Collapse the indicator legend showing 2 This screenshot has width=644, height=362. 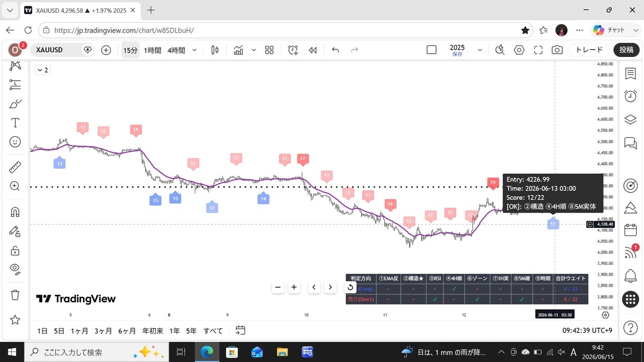pyautogui.click(x=43, y=70)
